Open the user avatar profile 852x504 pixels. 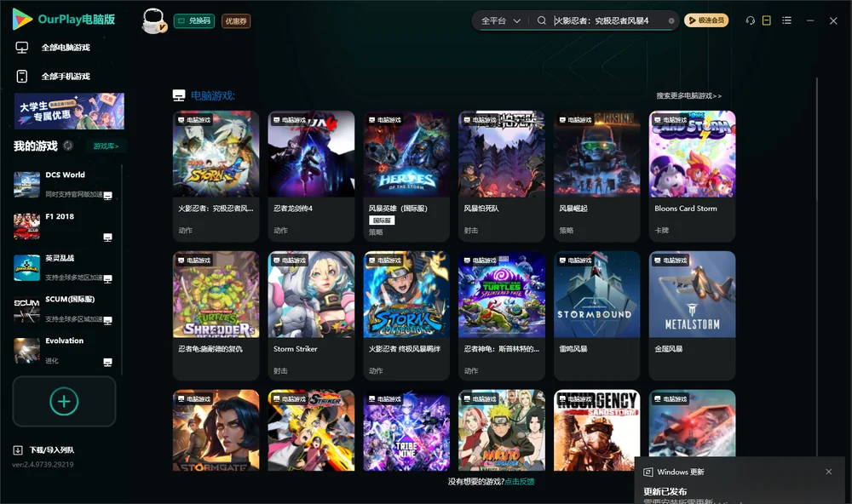pyautogui.click(x=153, y=21)
